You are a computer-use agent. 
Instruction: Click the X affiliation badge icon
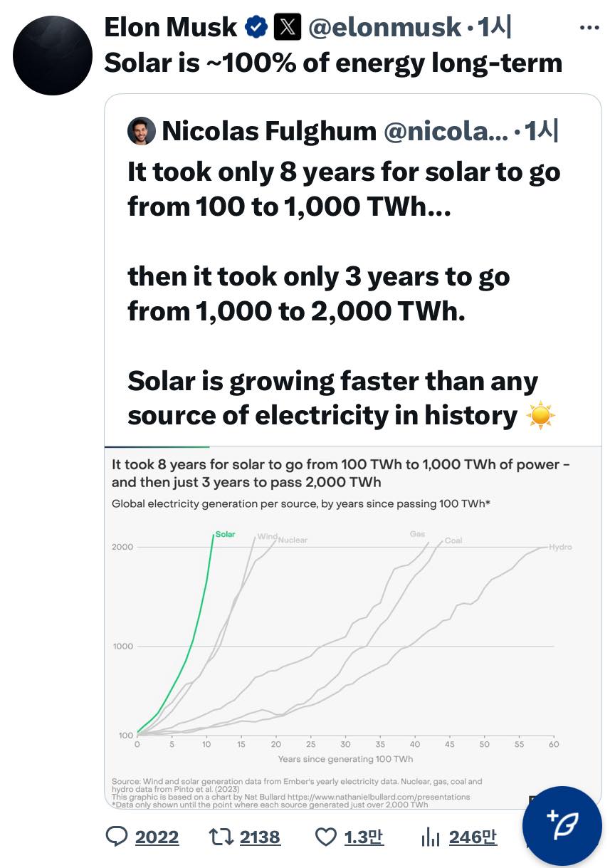pyautogui.click(x=287, y=28)
